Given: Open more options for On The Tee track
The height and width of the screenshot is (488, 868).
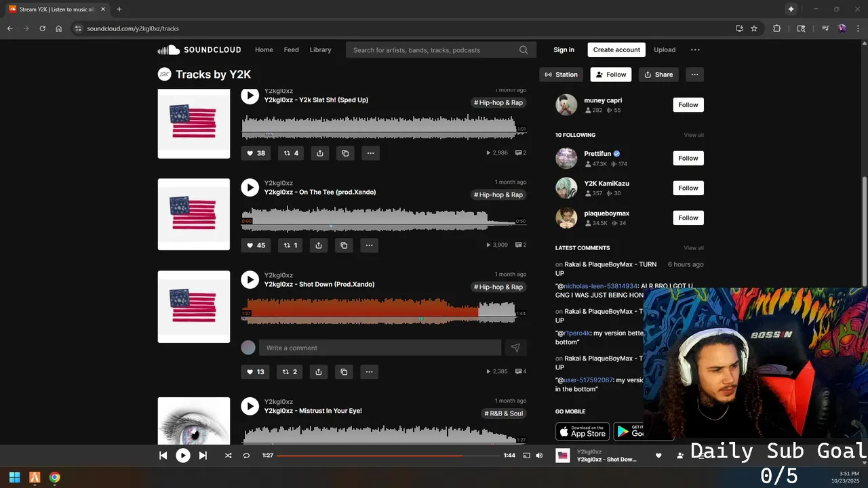Looking at the screenshot, I should click(x=369, y=245).
